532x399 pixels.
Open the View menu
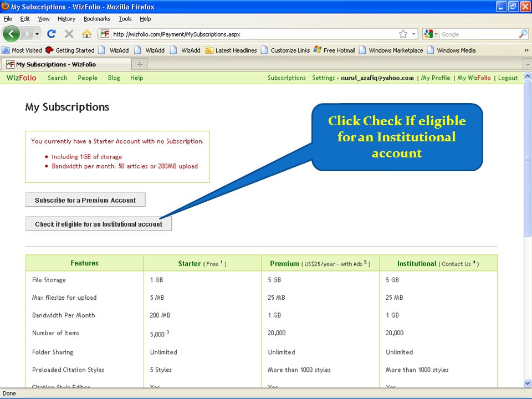(43, 19)
